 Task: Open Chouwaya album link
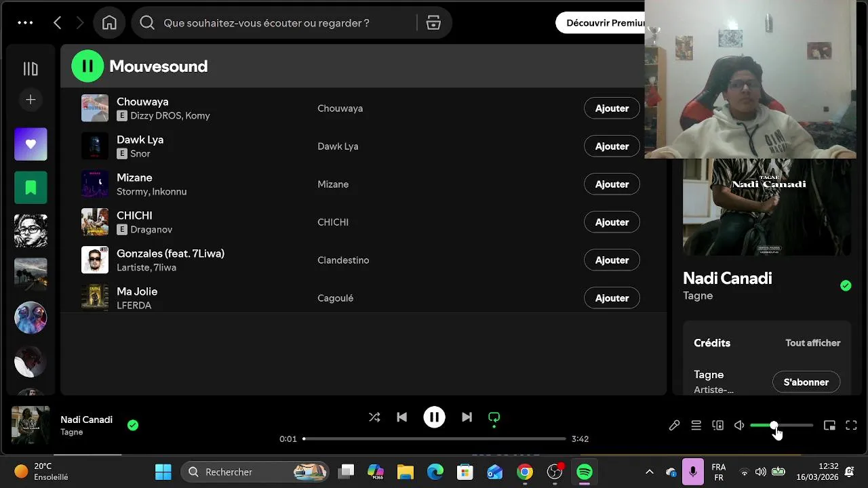(x=340, y=108)
